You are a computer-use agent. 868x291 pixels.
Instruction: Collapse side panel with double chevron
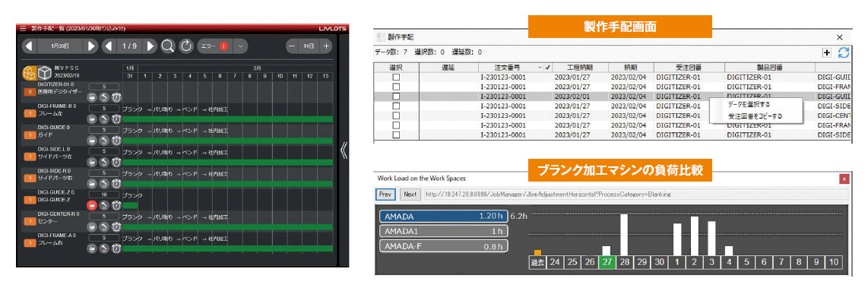(344, 150)
